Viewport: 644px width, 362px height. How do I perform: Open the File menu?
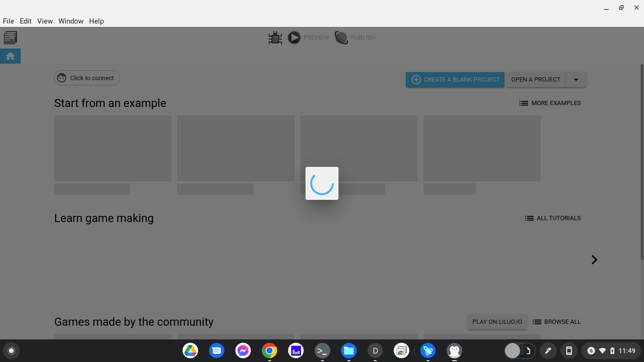tap(8, 21)
